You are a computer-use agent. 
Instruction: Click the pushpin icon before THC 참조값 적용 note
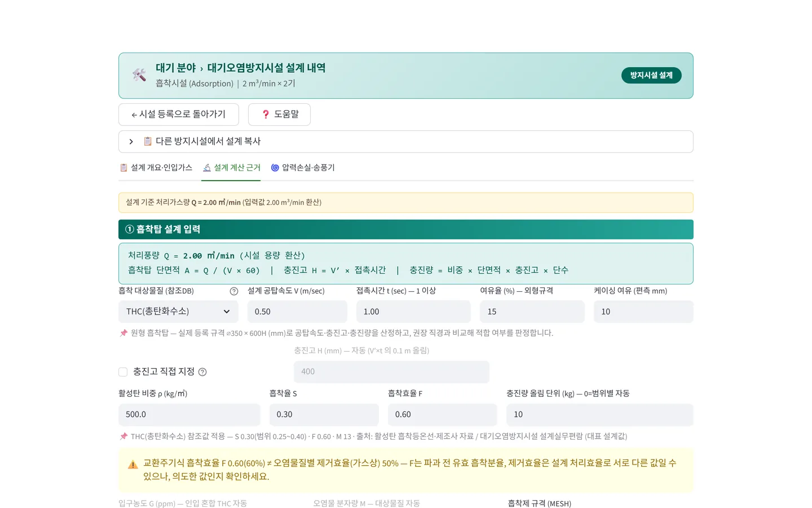tap(123, 436)
